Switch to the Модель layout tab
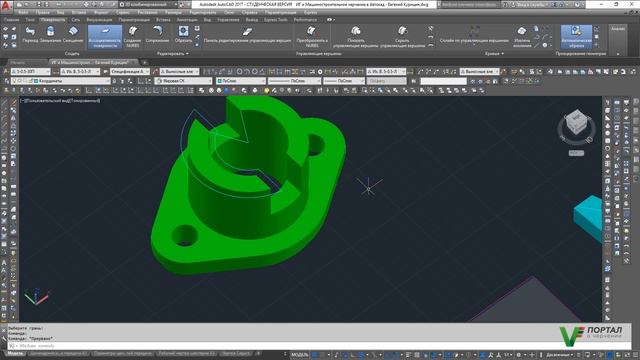640x360 pixels. coord(15,353)
